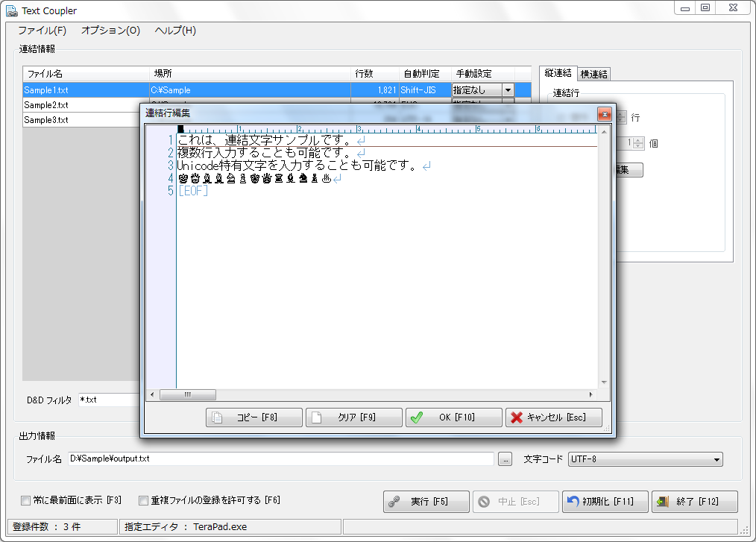Click the copy icon button [F8]
The height and width of the screenshot is (542, 756).
(253, 417)
